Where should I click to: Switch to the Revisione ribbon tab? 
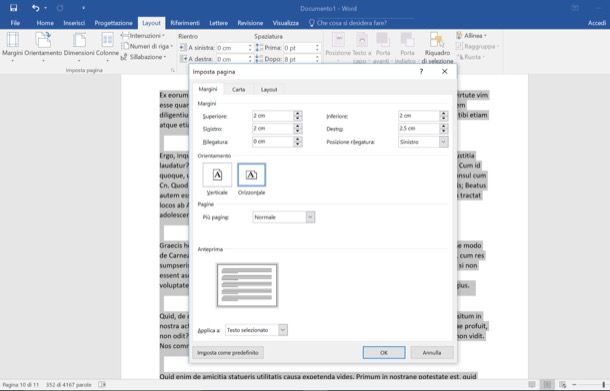[x=250, y=23]
